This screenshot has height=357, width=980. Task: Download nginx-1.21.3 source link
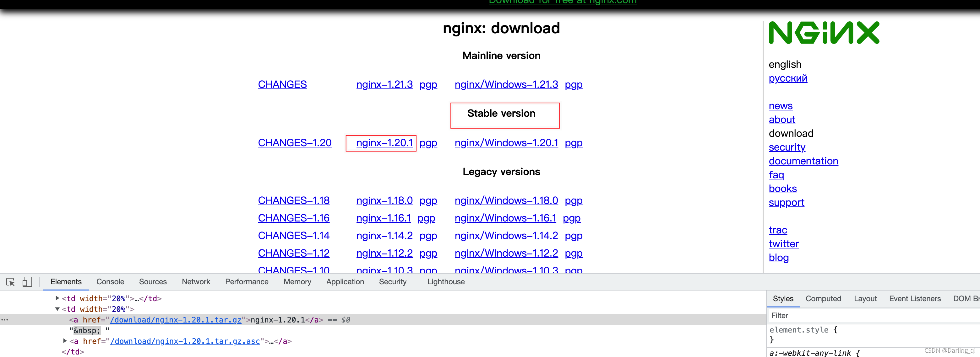[384, 84]
